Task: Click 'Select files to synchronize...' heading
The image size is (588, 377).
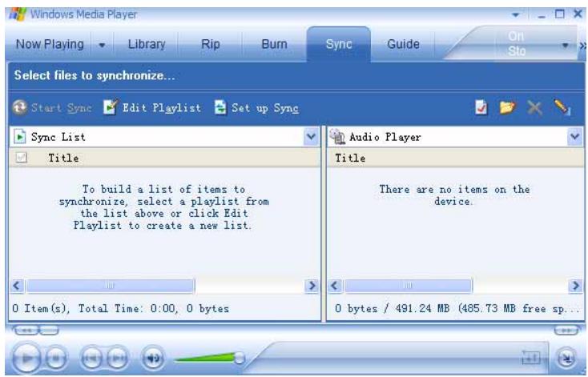Action: [x=95, y=75]
